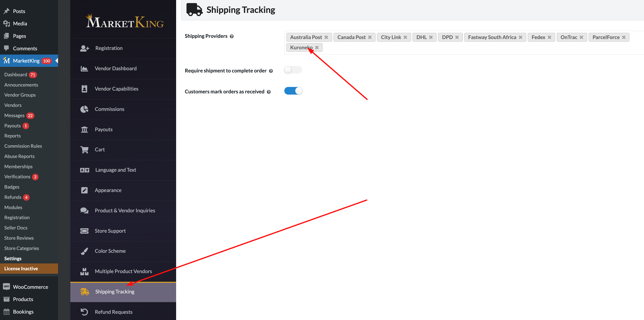Click License Inactive notice link

click(x=29, y=269)
